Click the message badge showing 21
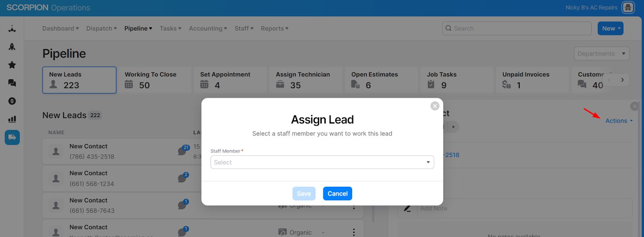 186,148
